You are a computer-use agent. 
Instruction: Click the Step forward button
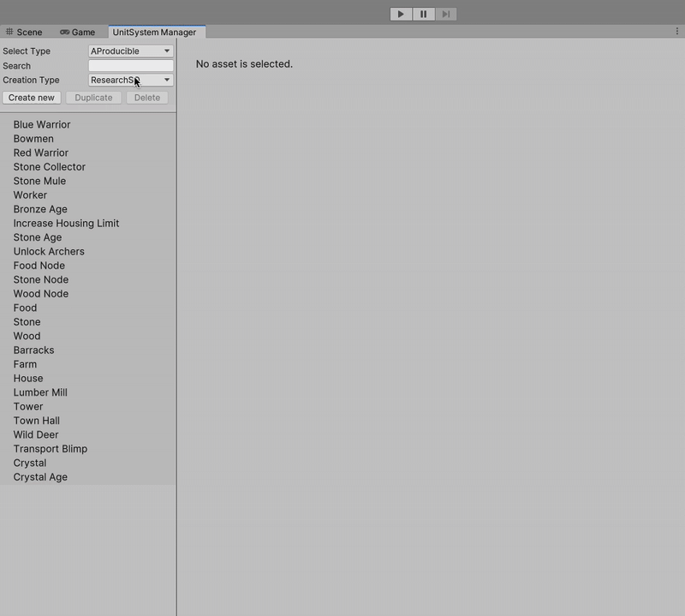445,14
